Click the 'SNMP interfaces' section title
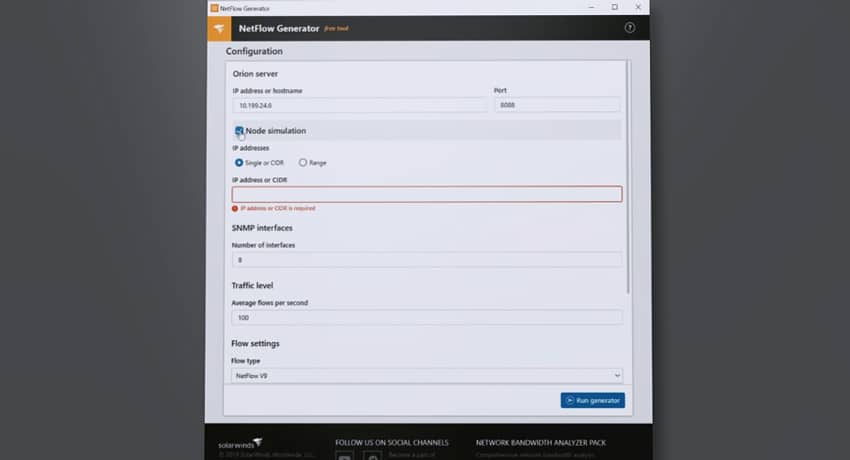 [x=262, y=228]
